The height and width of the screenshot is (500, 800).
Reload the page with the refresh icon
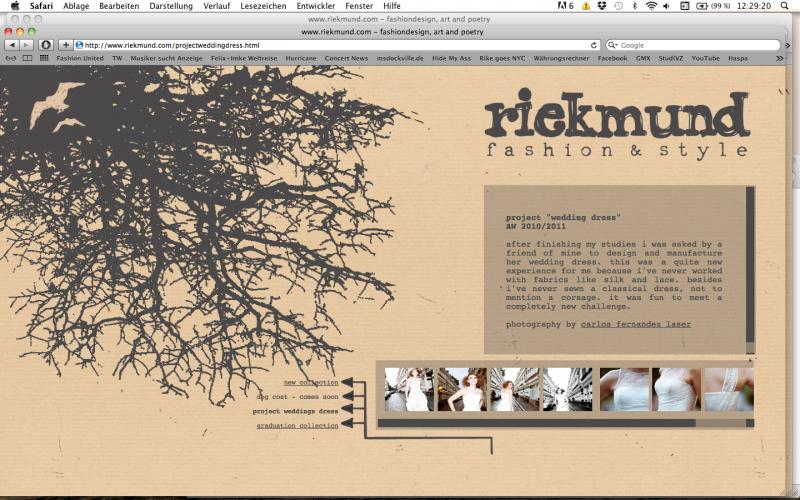pos(594,45)
